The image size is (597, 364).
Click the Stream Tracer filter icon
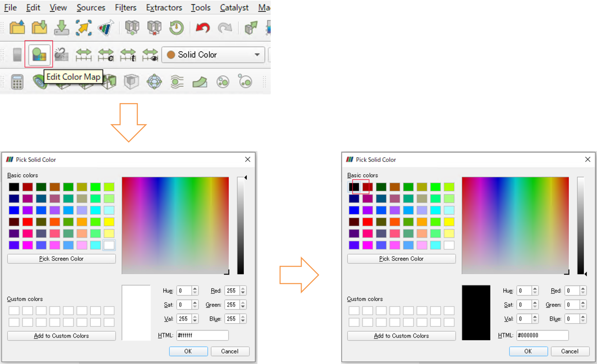point(177,82)
